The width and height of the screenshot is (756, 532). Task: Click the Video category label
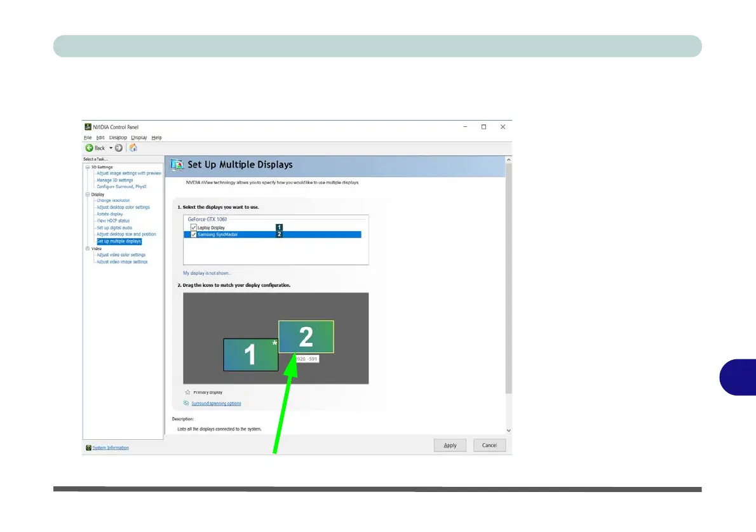[x=97, y=249]
